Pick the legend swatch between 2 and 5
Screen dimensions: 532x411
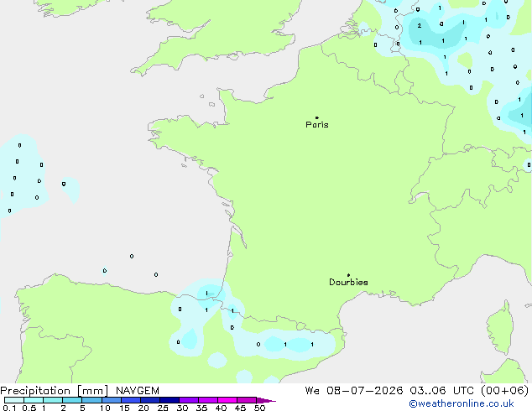tap(72, 400)
